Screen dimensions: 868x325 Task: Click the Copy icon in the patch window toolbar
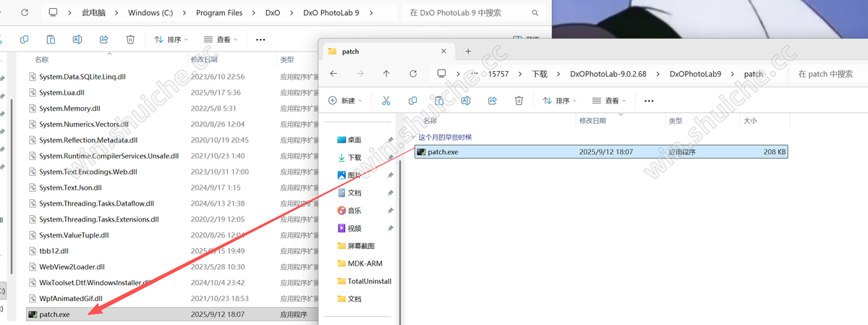(413, 101)
